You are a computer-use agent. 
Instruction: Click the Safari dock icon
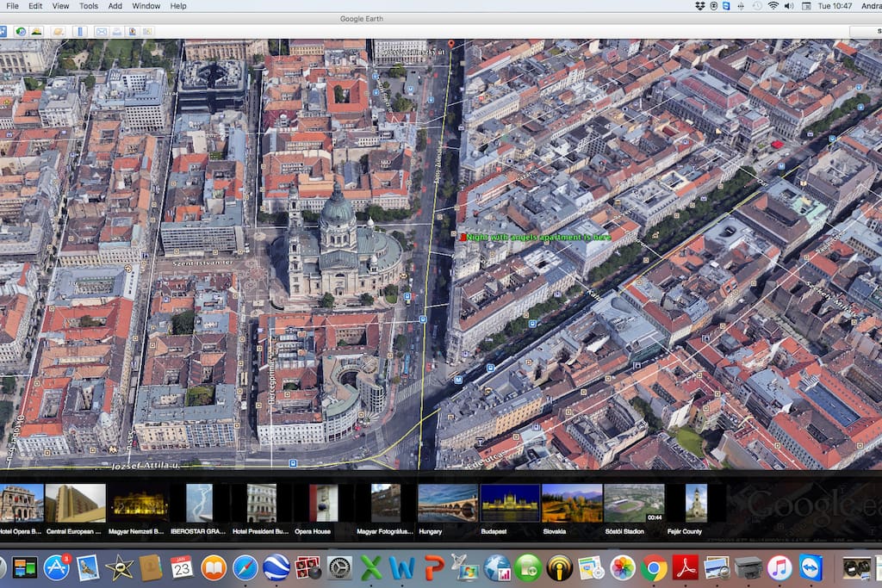pos(245,567)
